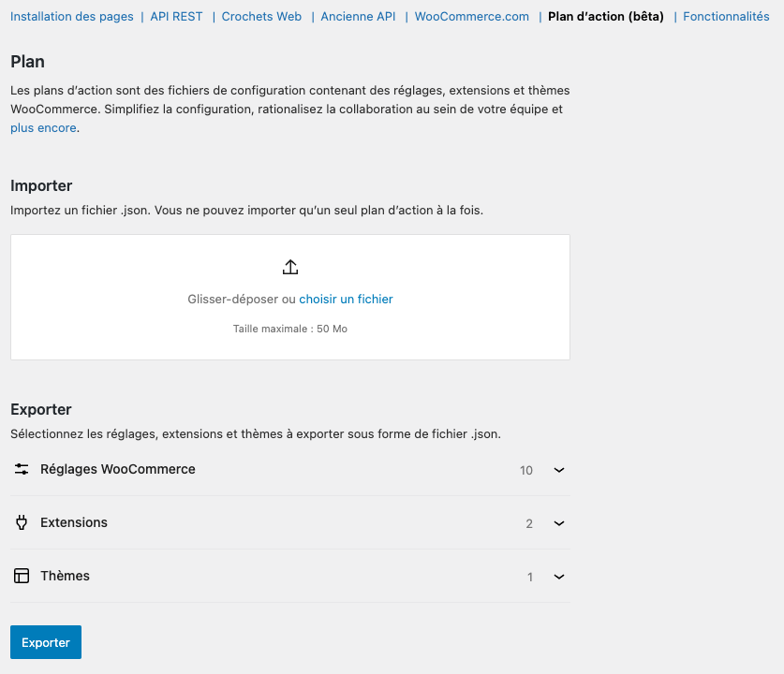Open the Fonctionnalités tab
The image size is (784, 674).
point(726,17)
